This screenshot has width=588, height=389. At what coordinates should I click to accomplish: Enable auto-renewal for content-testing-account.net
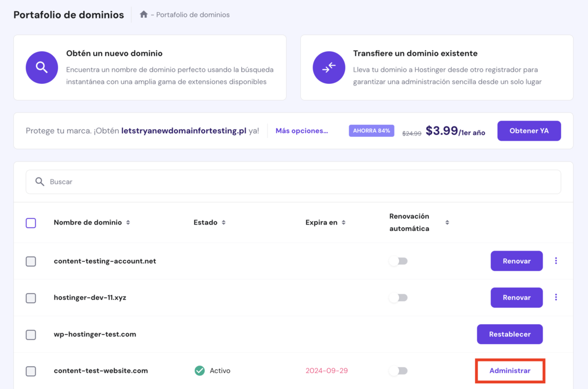pyautogui.click(x=399, y=260)
